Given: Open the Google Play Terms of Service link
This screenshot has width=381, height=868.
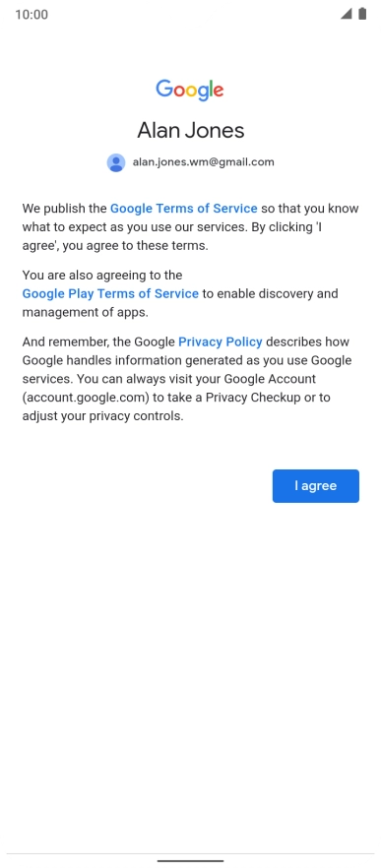Looking at the screenshot, I should pos(110,294).
